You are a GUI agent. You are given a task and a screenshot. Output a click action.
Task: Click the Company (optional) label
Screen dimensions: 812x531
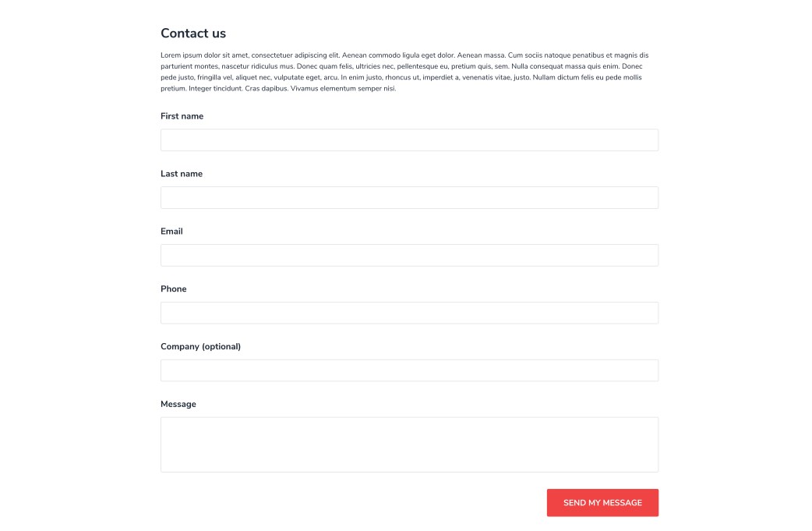tap(200, 346)
